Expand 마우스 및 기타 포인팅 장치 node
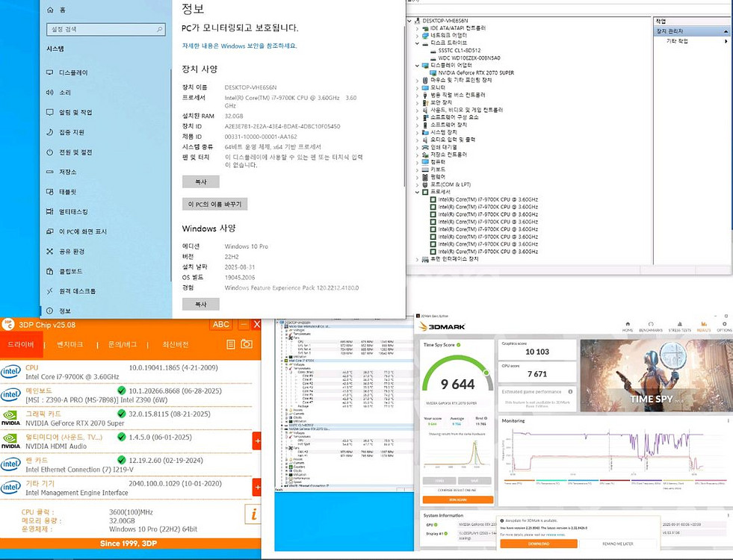Image resolution: width=733 pixels, height=560 pixels. [x=417, y=81]
